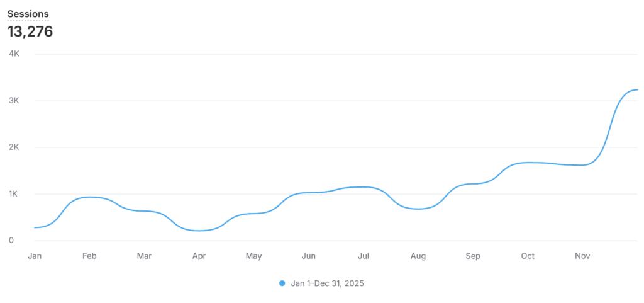Select Jul on the x-axis
The height and width of the screenshot is (303, 644).
(x=364, y=256)
